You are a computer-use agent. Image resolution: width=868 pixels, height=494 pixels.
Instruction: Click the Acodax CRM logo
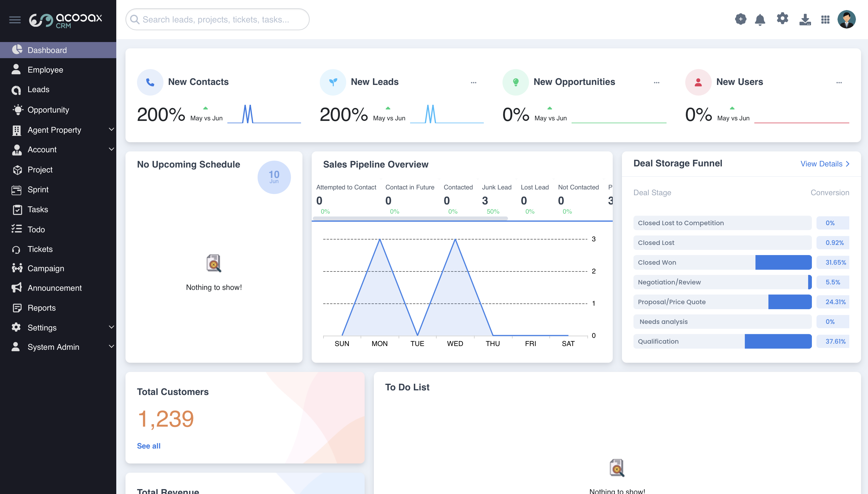point(65,20)
